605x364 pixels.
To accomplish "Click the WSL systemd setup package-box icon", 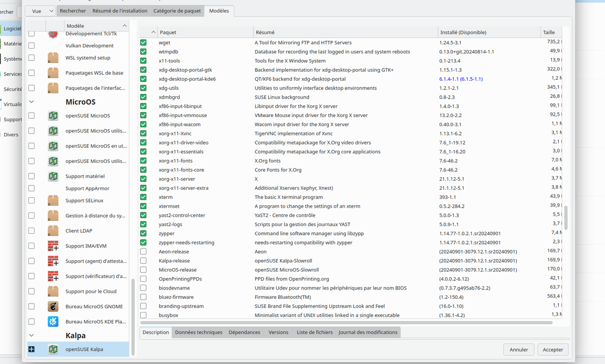I will [x=53, y=58].
